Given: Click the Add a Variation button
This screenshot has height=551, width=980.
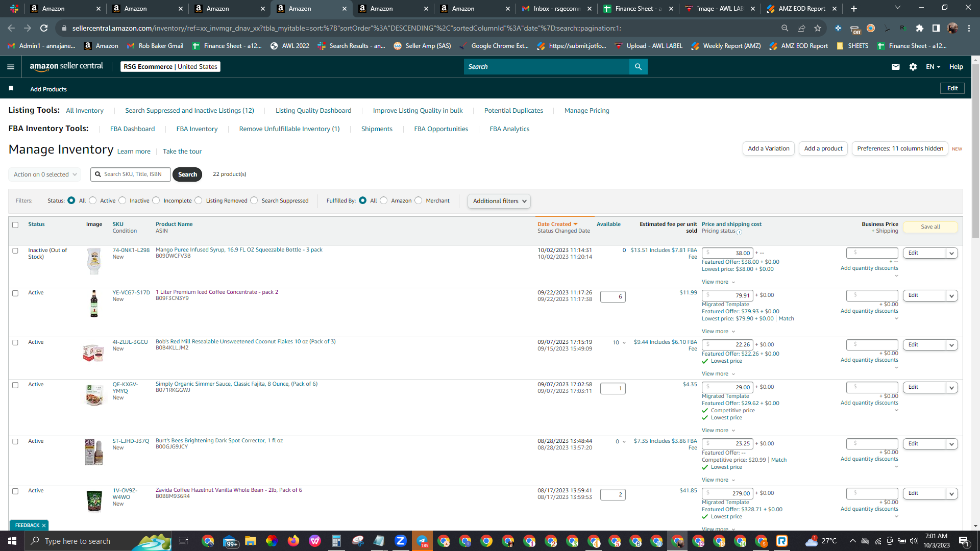Looking at the screenshot, I should [769, 148].
